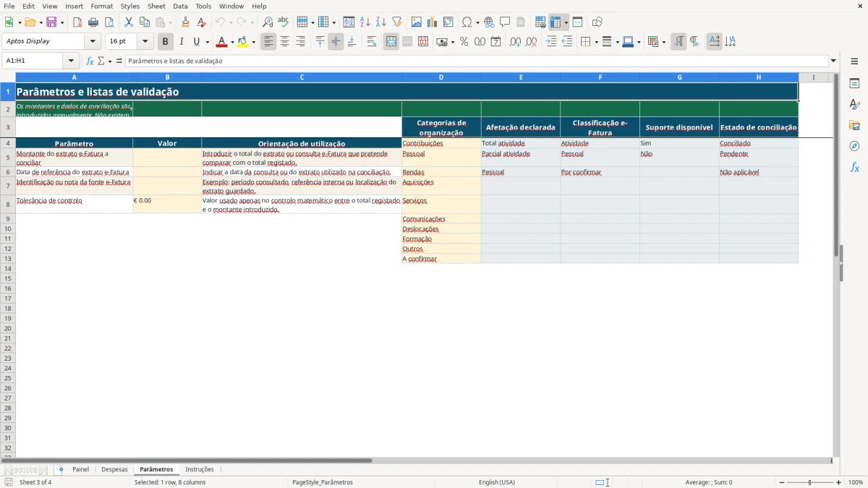Apply the AutoFilter funnel icon

point(397,22)
